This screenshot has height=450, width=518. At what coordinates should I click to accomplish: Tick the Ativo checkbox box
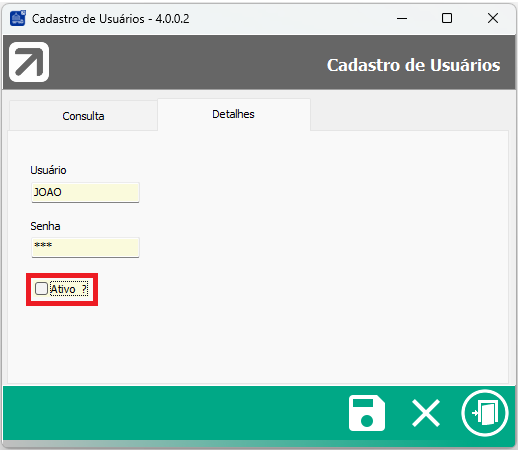(x=41, y=289)
